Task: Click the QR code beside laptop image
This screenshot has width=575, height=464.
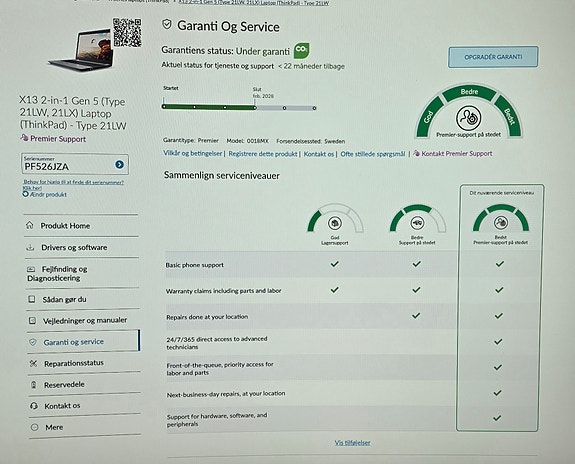Action: (127, 33)
